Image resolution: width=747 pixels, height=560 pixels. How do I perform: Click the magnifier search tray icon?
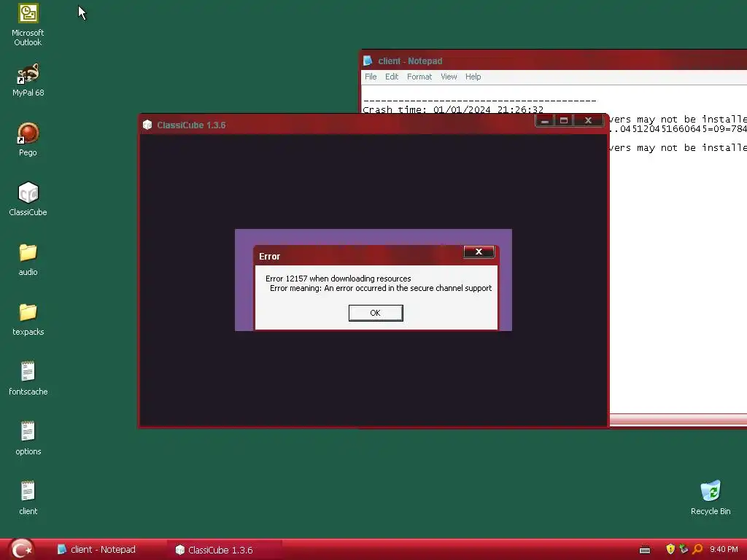tap(697, 549)
